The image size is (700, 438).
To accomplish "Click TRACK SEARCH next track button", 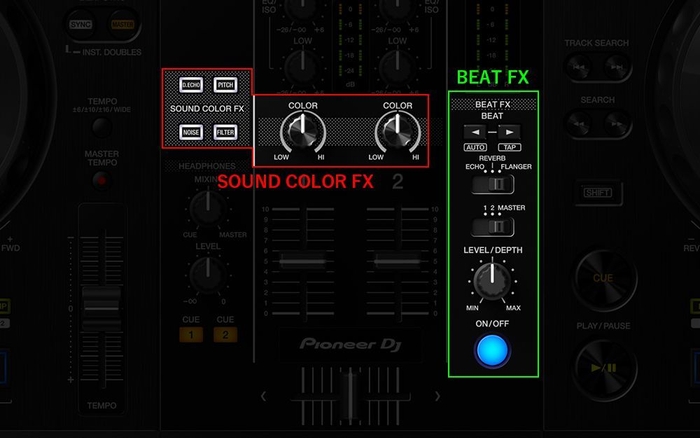I will coord(617,67).
